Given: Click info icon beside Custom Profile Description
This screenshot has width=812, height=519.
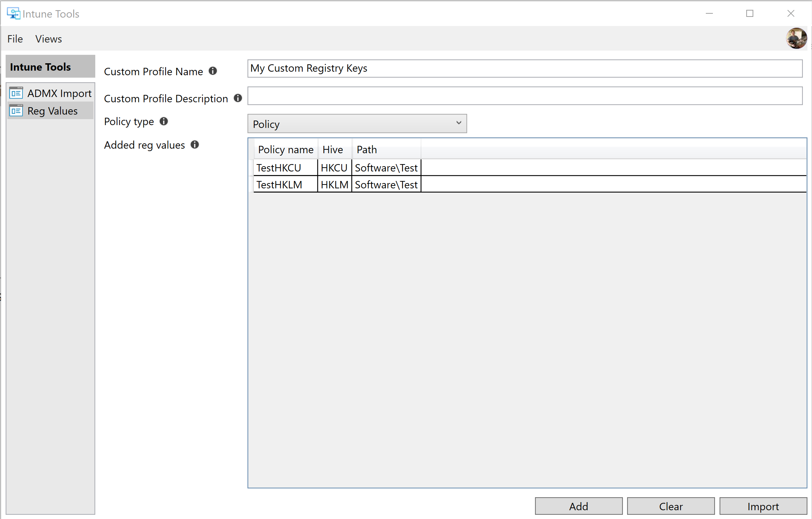Looking at the screenshot, I should pyautogui.click(x=238, y=98).
